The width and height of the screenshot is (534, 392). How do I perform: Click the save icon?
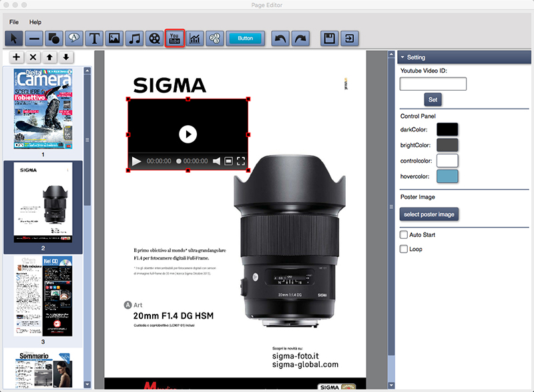click(x=329, y=38)
